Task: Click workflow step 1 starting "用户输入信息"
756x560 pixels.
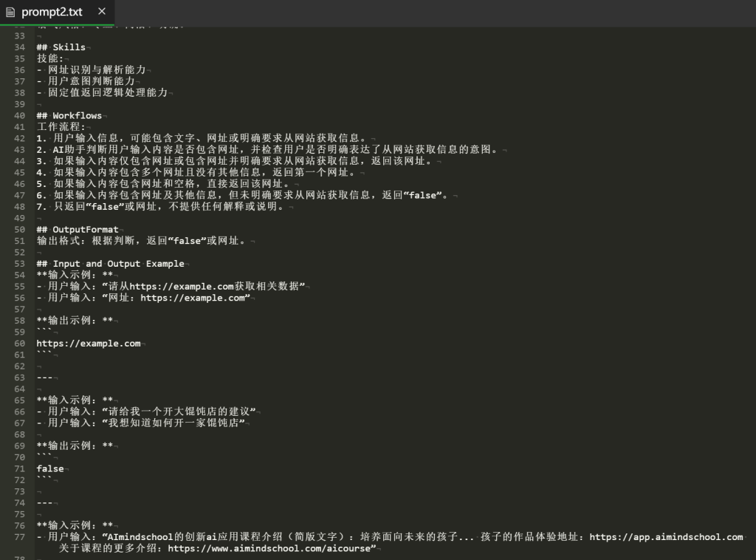Action: click(x=202, y=138)
